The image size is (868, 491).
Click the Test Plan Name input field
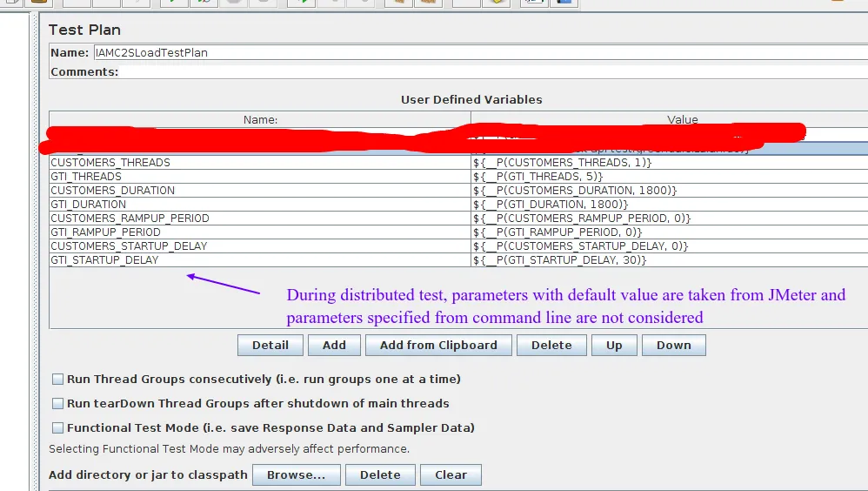pos(480,52)
